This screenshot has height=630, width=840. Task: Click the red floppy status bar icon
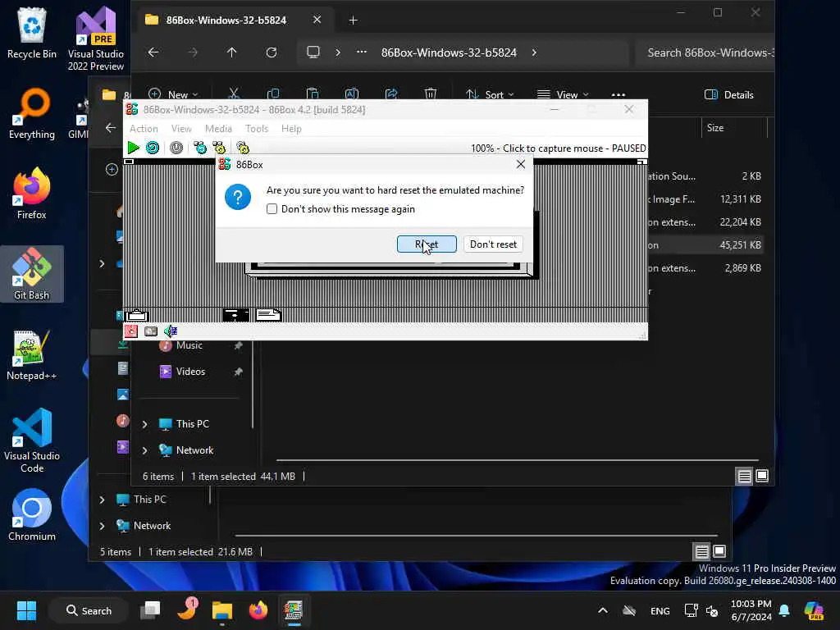130,331
